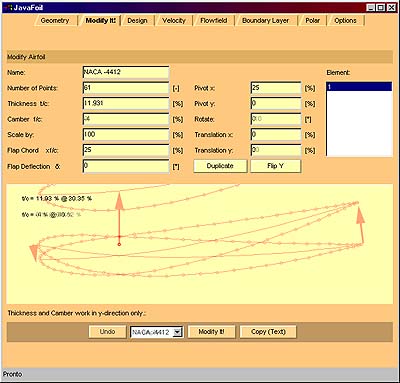Click the Copy (Text) button

268,332
